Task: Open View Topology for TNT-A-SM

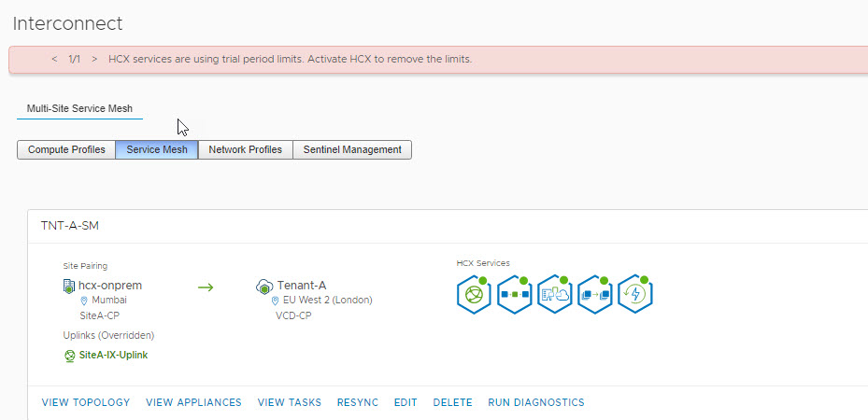Action: (x=86, y=402)
